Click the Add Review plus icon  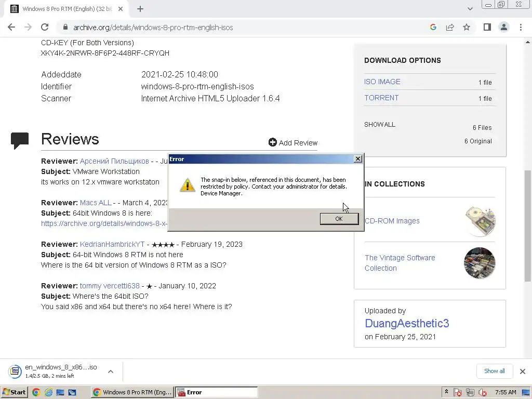click(x=272, y=142)
